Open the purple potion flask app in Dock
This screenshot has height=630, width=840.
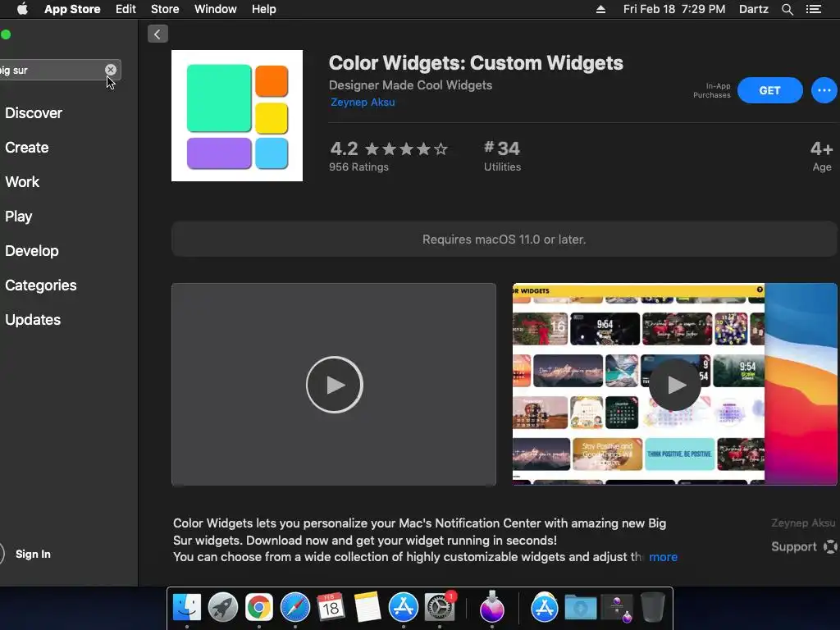coord(492,608)
